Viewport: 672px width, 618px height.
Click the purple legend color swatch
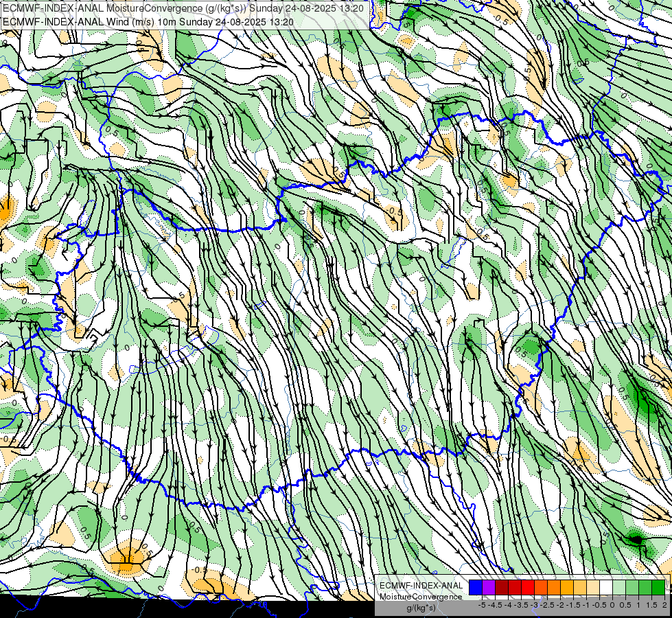click(x=489, y=588)
